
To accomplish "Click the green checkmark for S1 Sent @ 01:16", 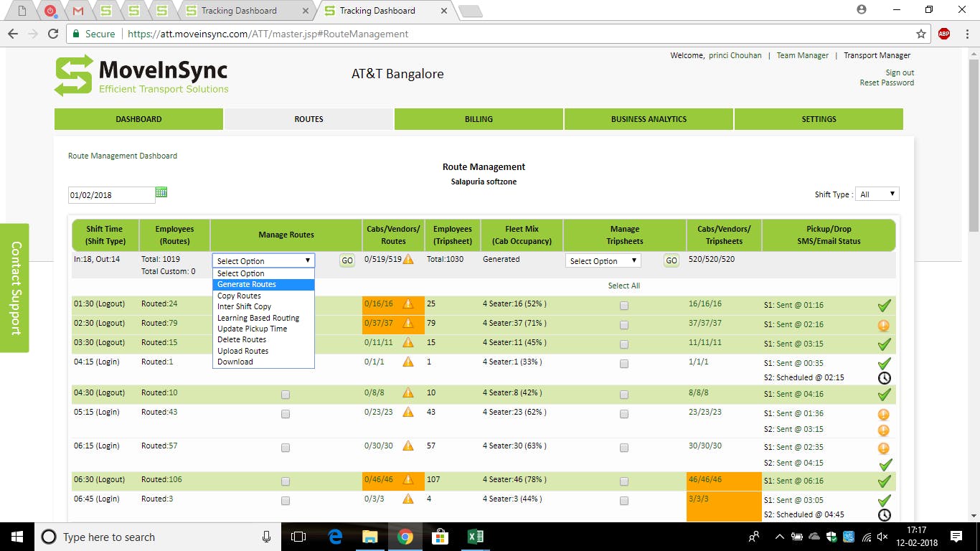I will click(x=885, y=304).
